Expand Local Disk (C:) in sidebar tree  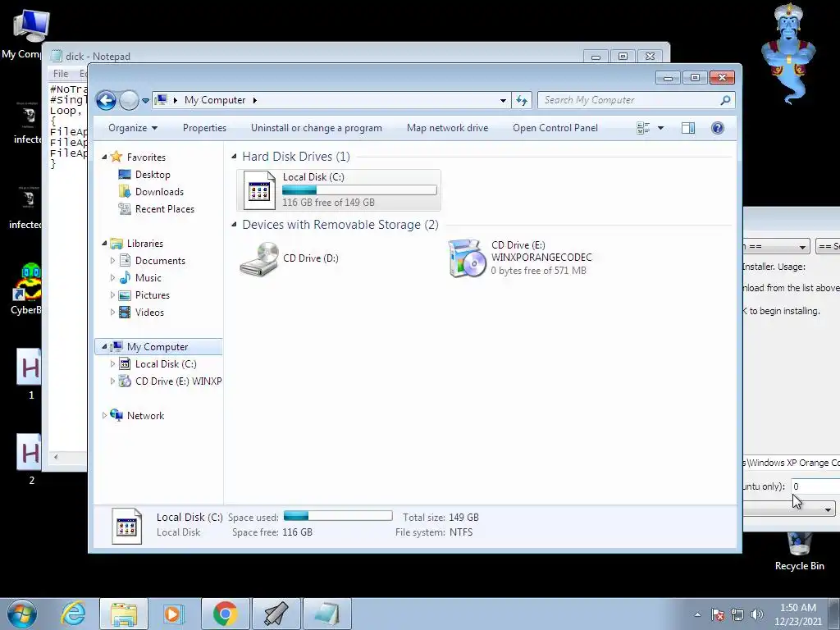coord(112,364)
